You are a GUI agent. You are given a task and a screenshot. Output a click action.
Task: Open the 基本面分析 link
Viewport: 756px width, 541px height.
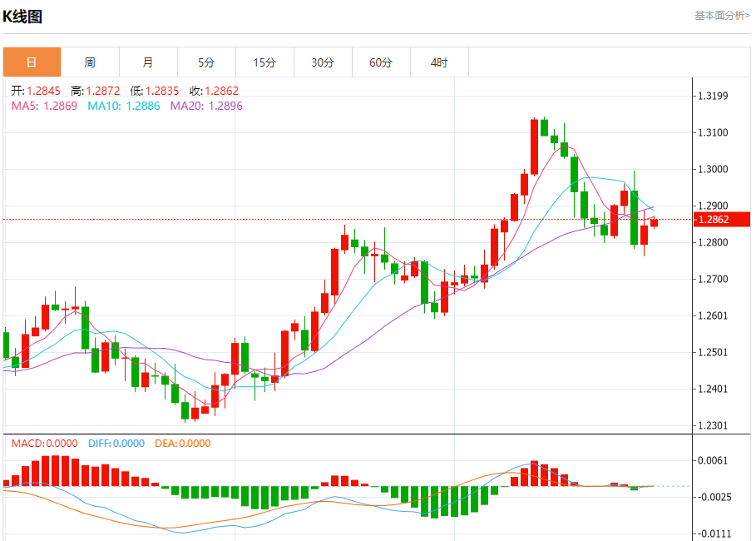(722, 16)
